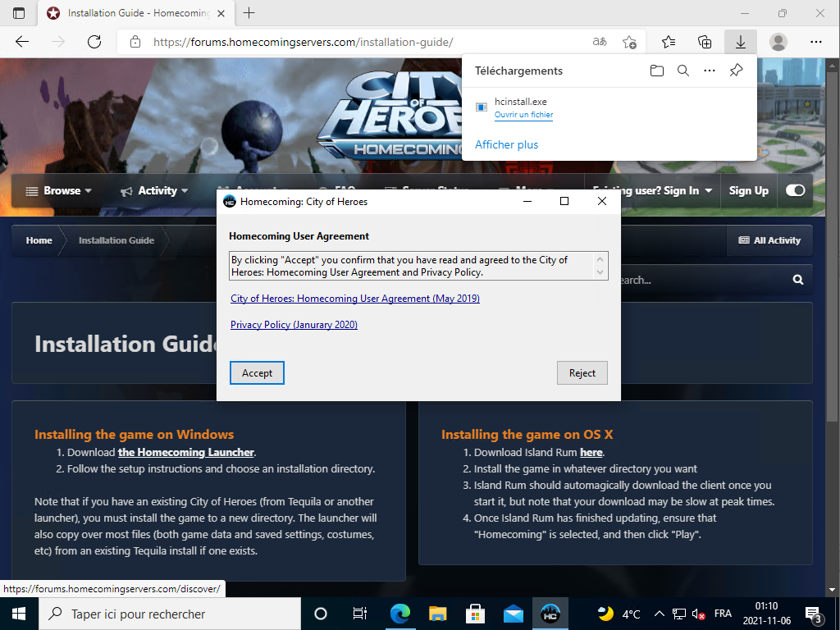Open the Favorites list icon

(668, 42)
